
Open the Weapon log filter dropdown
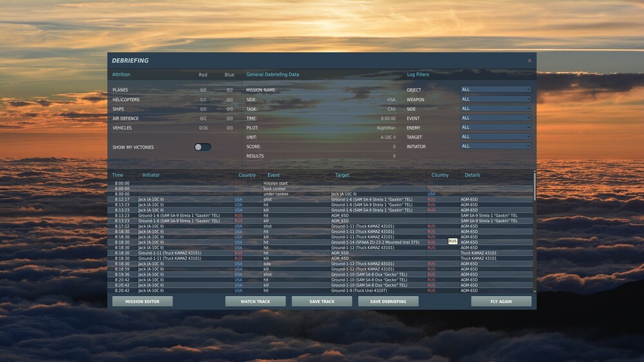coord(495,99)
